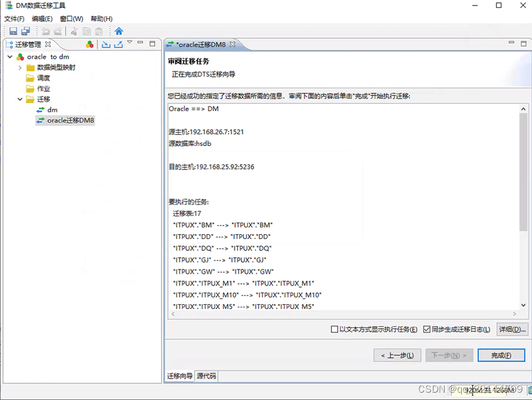Image resolution: width=532 pixels, height=400 pixels.
Task: Click the 'Oracle ==> DM' text line
Action: [194, 109]
